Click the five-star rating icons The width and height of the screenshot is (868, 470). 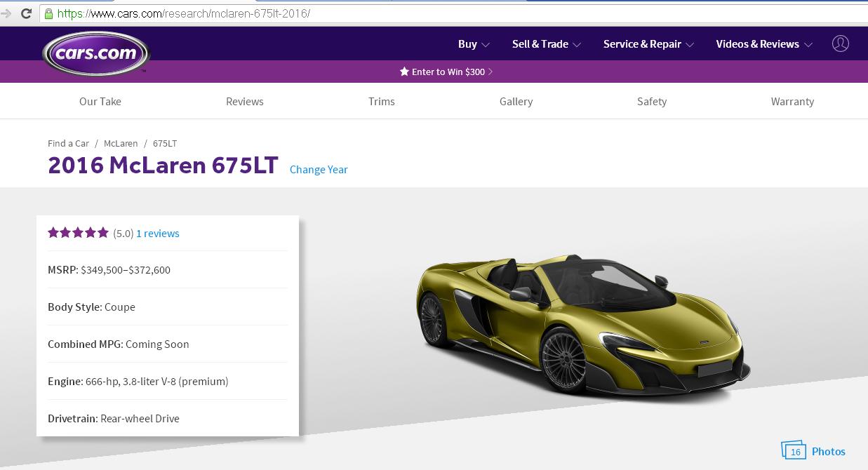pyautogui.click(x=78, y=233)
